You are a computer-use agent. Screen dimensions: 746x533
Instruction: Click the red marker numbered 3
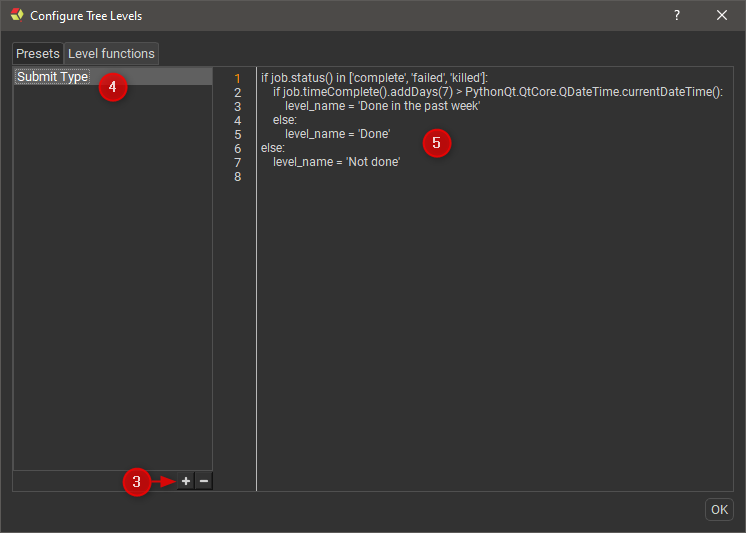137,482
